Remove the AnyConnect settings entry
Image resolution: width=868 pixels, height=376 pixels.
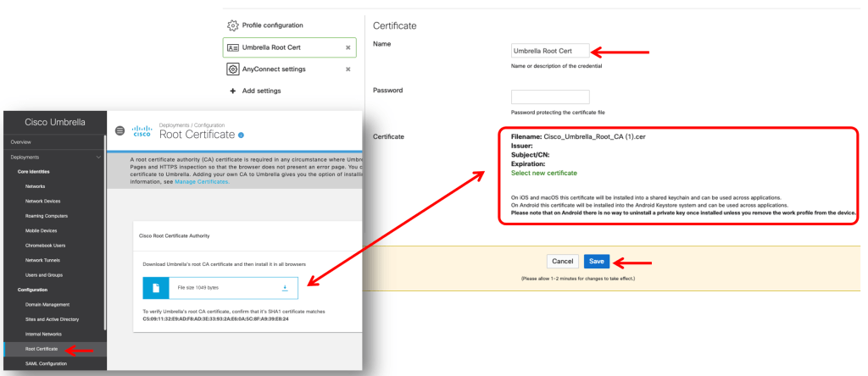(x=348, y=69)
